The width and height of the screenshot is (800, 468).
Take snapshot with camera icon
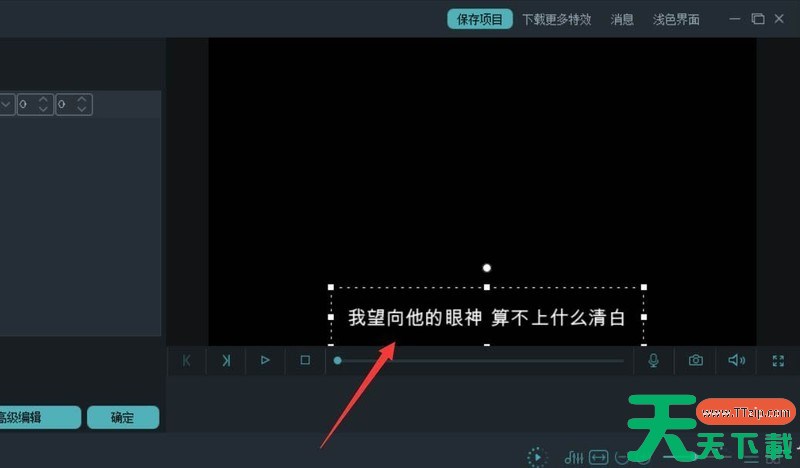click(x=695, y=360)
